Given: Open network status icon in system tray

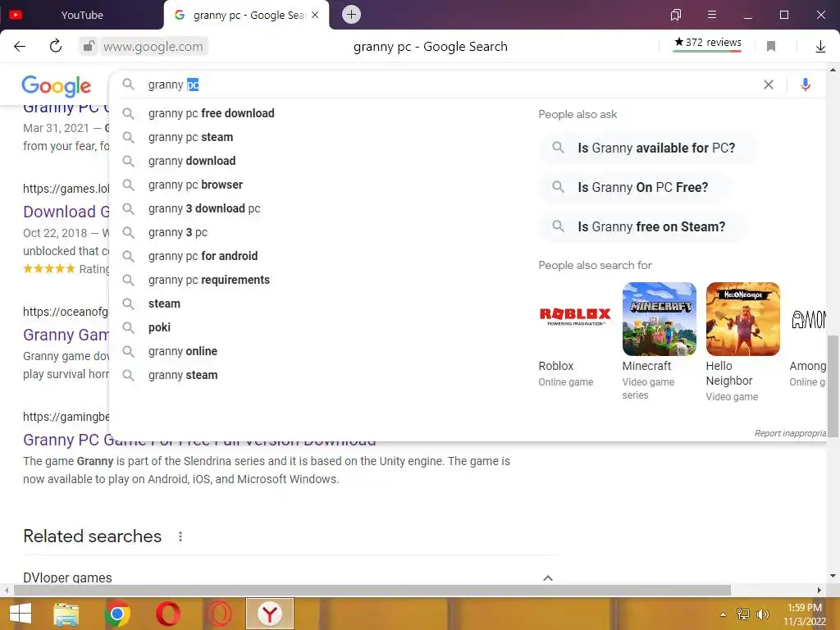Looking at the screenshot, I should click(743, 614).
